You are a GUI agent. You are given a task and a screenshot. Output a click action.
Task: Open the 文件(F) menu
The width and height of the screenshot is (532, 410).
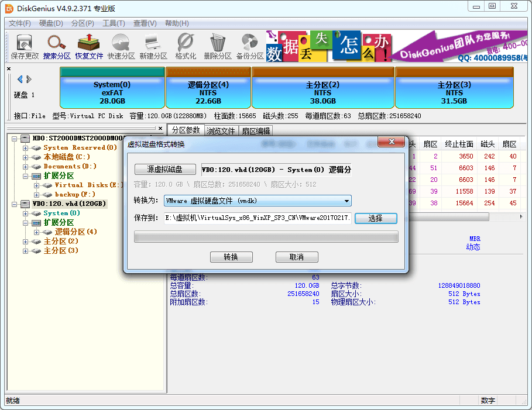tap(20, 23)
